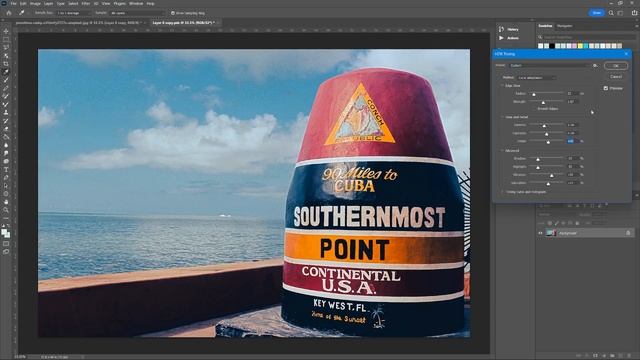Collapse the Edge Glow section
The image size is (640, 360).
click(x=502, y=86)
